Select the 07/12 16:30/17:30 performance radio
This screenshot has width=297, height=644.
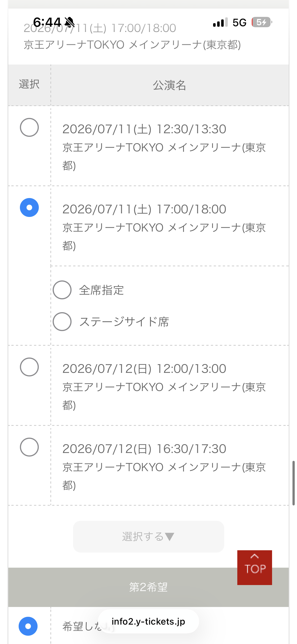coord(29,447)
